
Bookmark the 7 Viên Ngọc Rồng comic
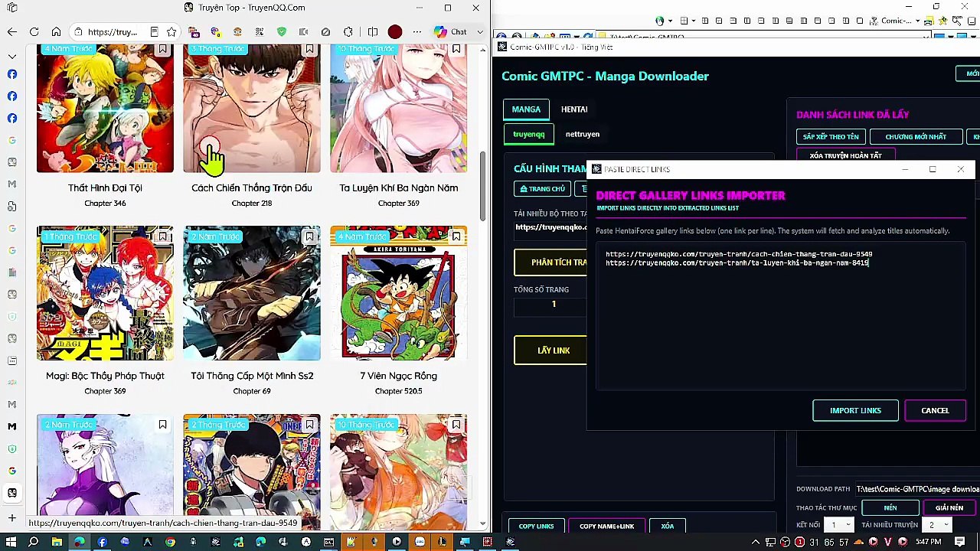456,237
